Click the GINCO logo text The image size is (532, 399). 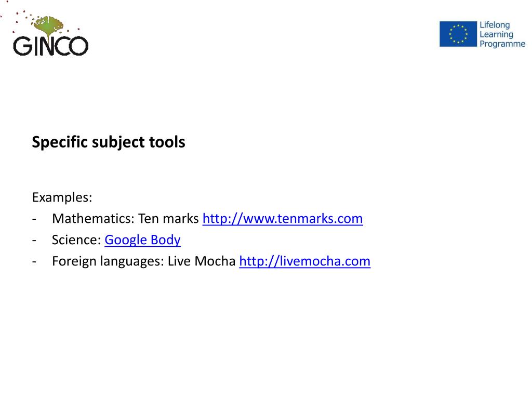click(50, 45)
